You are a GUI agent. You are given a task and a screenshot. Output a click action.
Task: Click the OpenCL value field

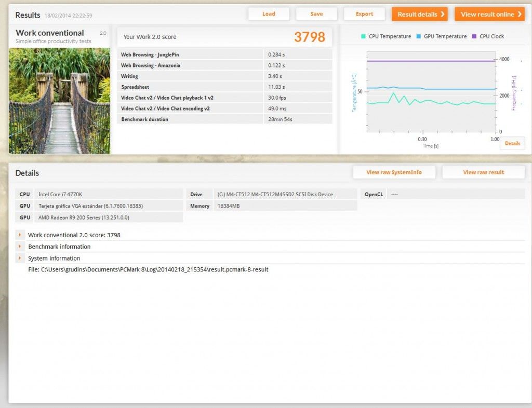click(456, 194)
